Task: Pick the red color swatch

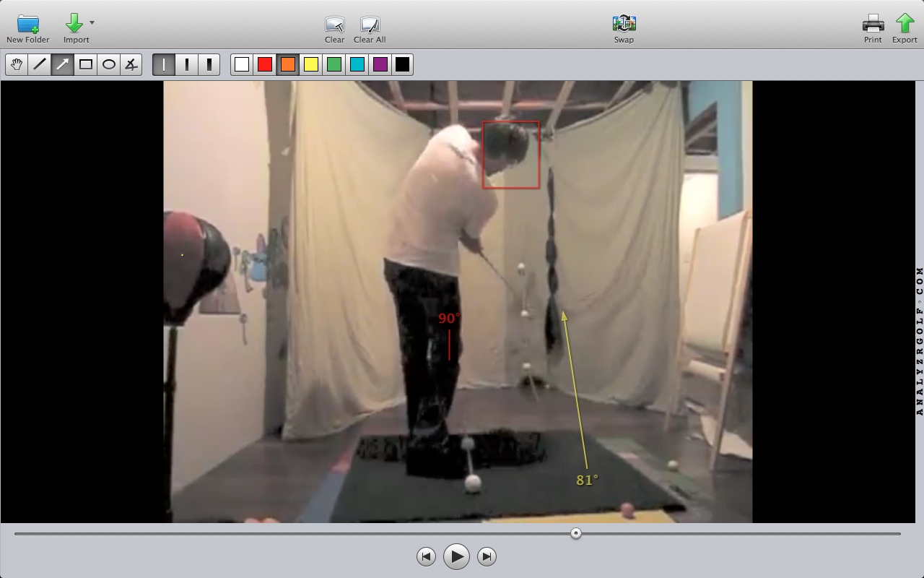Action: pyautogui.click(x=265, y=64)
